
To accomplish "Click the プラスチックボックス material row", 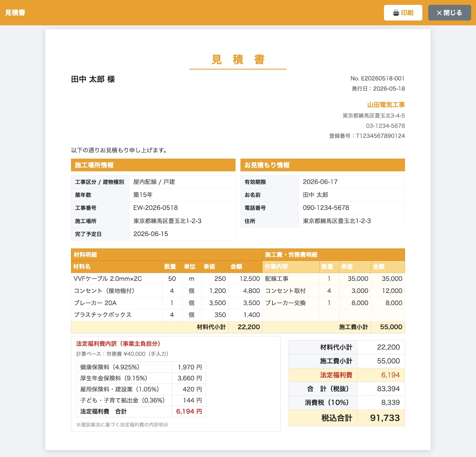I will pos(167,315).
